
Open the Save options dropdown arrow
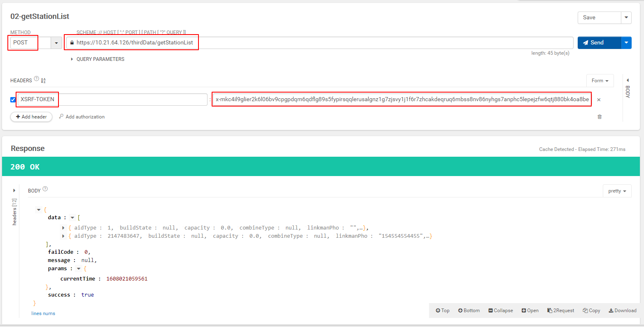pos(626,18)
